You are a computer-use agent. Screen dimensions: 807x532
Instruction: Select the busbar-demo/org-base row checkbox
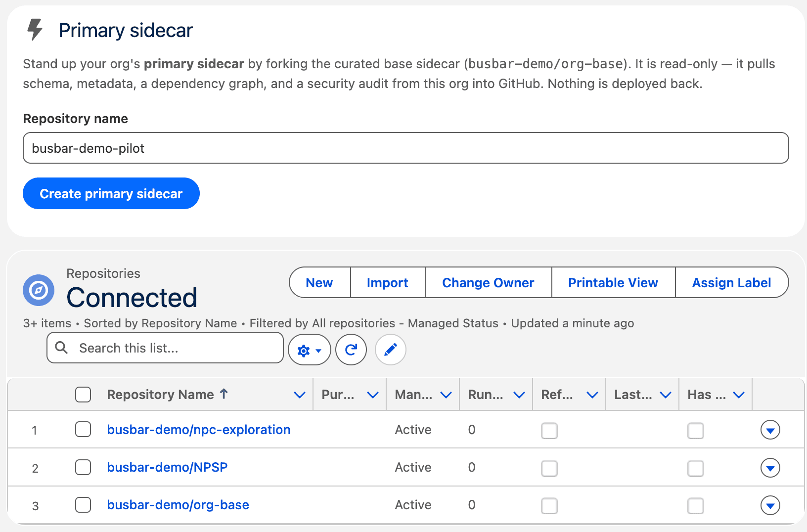(83, 505)
